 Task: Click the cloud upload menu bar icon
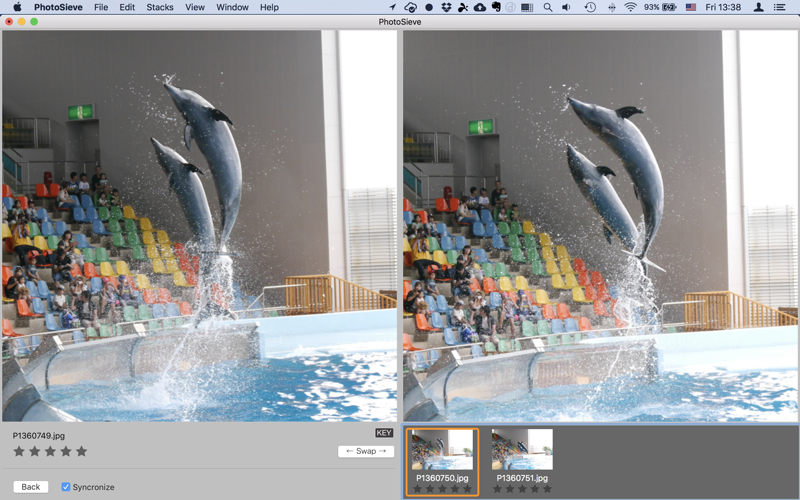click(x=479, y=7)
